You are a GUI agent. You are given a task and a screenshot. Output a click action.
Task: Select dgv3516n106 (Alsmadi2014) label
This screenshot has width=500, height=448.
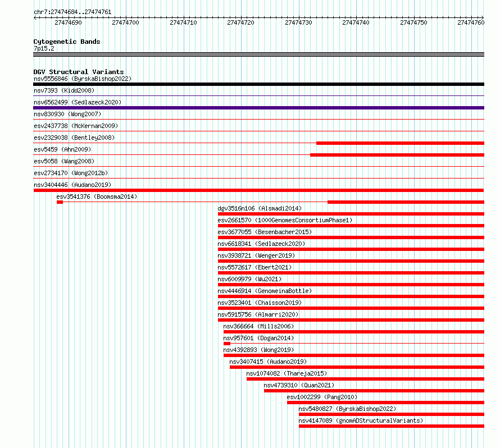[x=260, y=208]
